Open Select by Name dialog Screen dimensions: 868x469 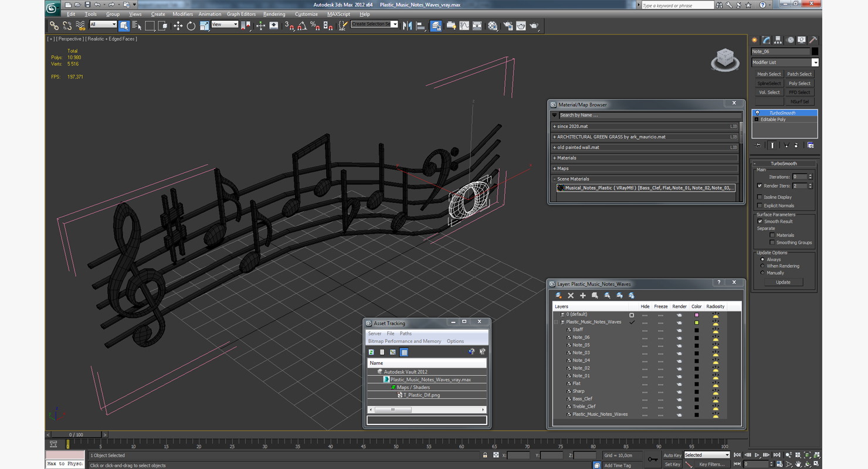pyautogui.click(x=137, y=26)
